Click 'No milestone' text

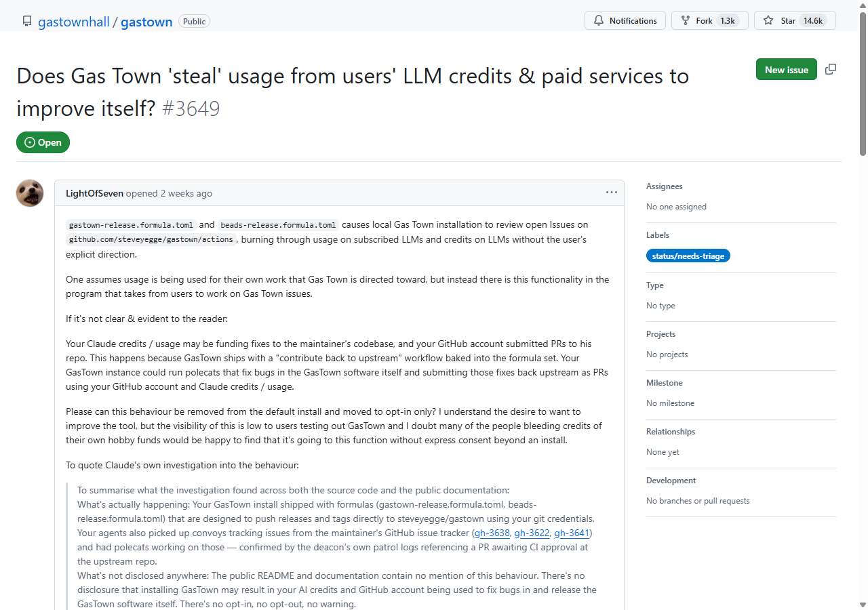[x=670, y=403]
